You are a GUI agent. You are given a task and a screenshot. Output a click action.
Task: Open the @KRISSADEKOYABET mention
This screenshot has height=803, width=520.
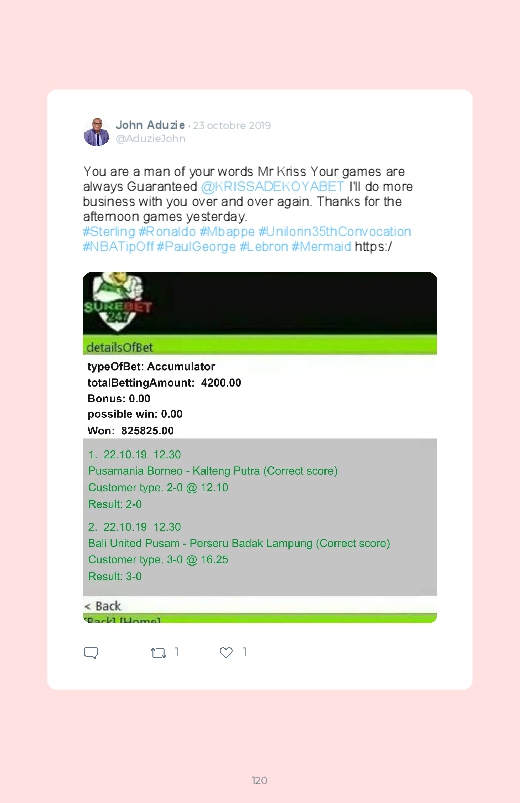273,186
